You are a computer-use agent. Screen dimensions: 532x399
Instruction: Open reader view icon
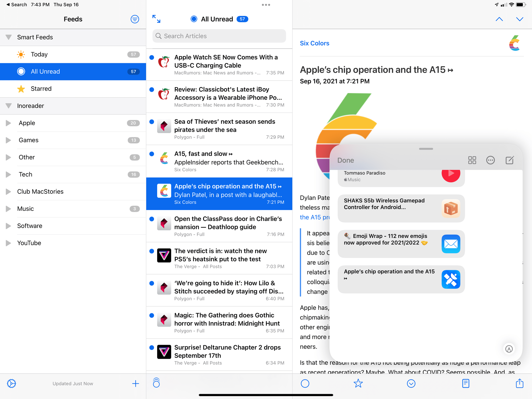pos(465,383)
